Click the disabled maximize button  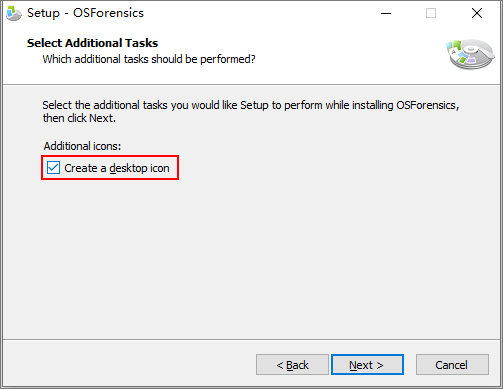pos(431,13)
